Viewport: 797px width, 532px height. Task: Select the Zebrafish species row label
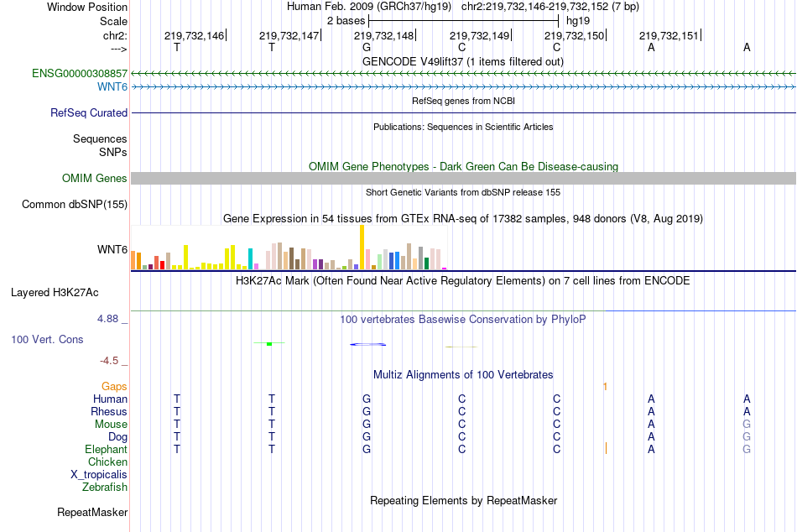(105, 488)
